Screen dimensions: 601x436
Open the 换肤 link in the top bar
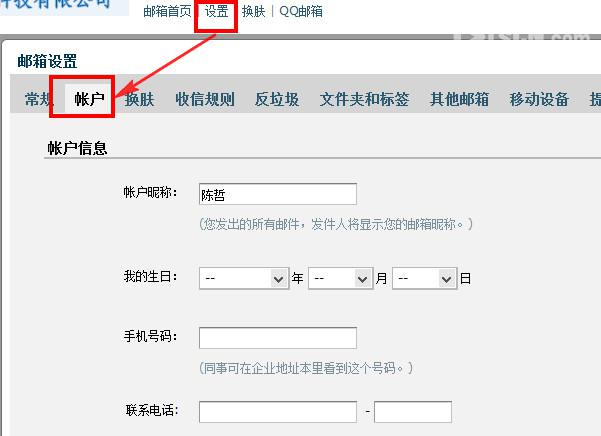(253, 11)
